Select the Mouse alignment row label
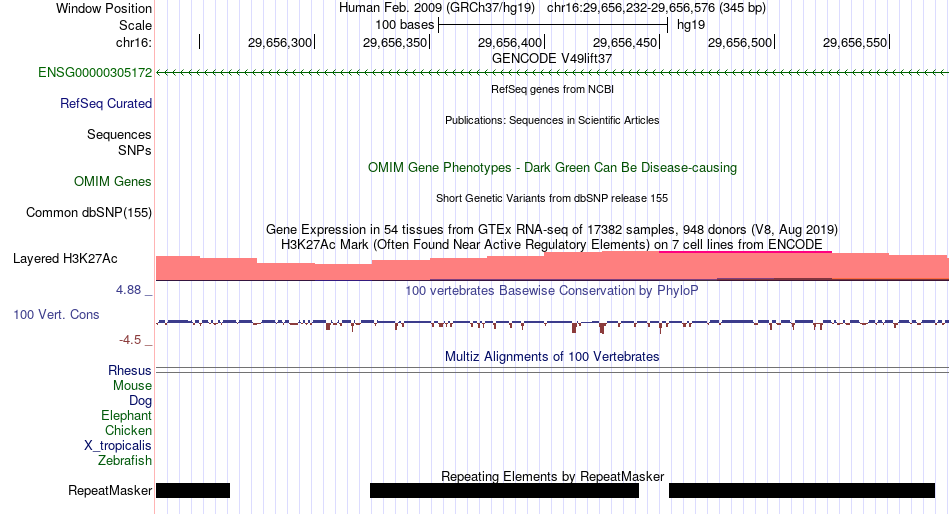Viewport: 950px width, 514px height. click(x=132, y=386)
